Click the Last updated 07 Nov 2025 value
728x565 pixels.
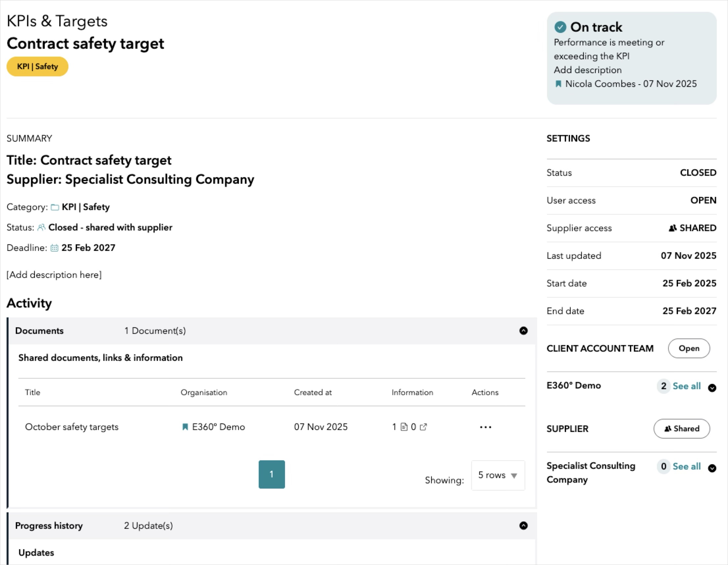(x=688, y=256)
